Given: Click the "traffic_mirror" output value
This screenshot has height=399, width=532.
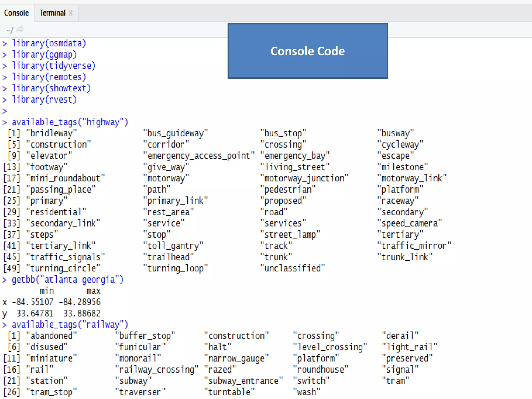Looking at the screenshot, I should pyautogui.click(x=414, y=246).
